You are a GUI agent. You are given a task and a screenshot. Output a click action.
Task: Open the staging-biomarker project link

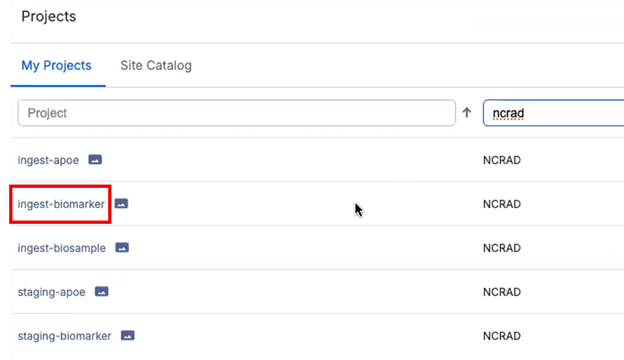pos(64,336)
